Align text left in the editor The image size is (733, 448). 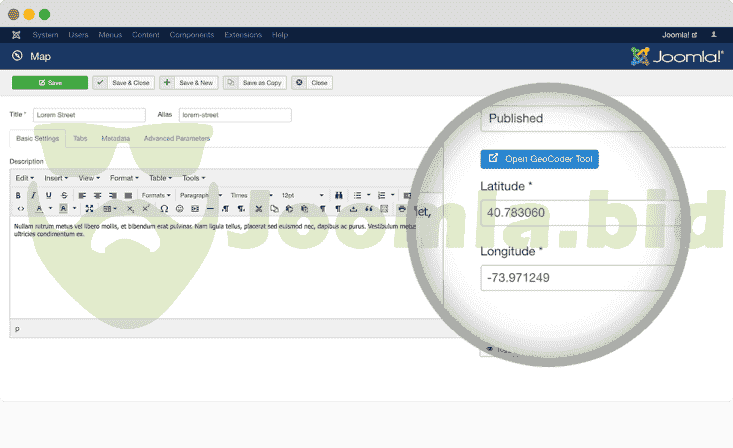coord(82,195)
